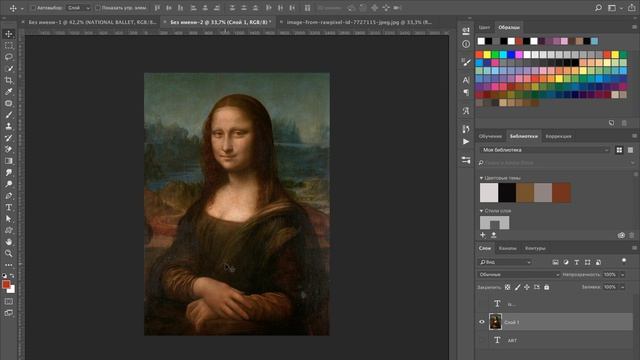Open the Layers panel menu
The width and height of the screenshot is (640, 360).
(634, 248)
